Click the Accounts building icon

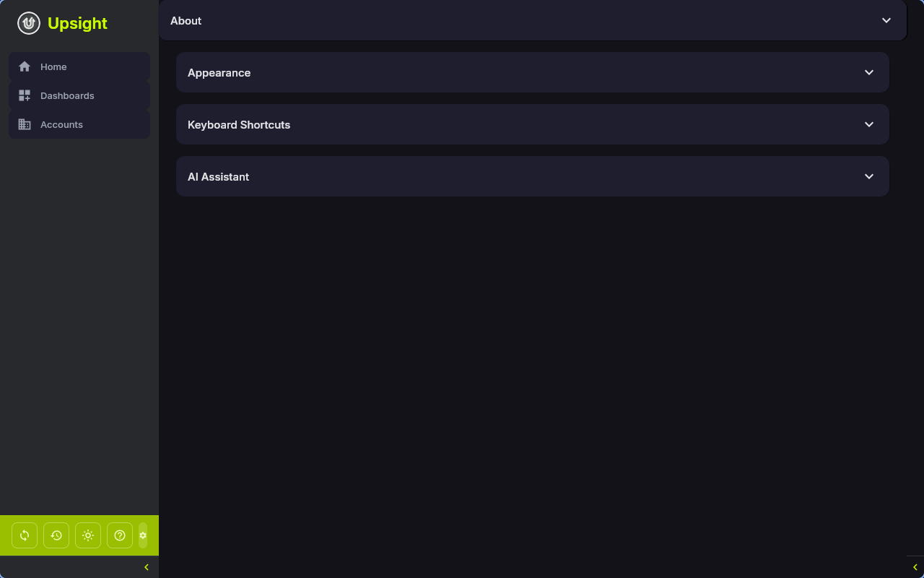point(23,124)
